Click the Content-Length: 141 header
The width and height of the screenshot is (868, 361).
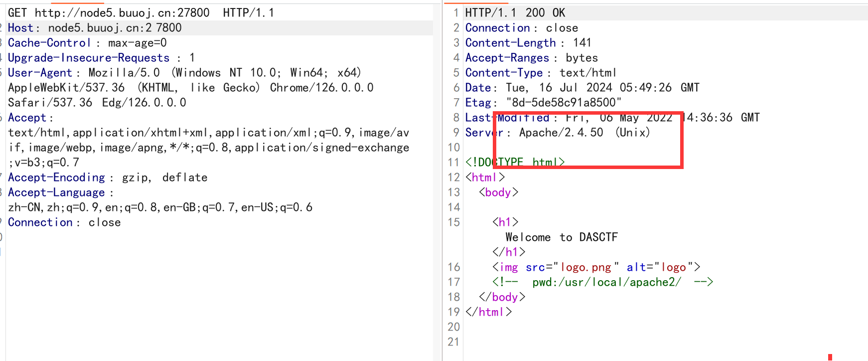[x=528, y=43]
